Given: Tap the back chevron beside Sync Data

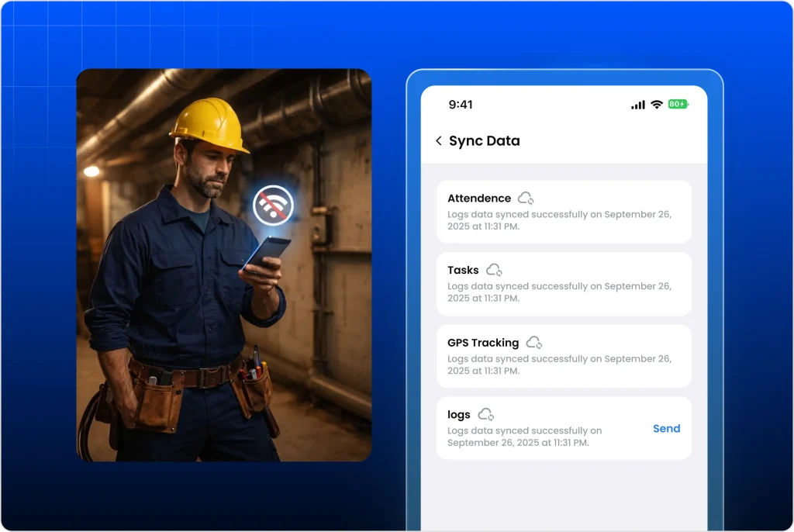Looking at the screenshot, I should 438,140.
